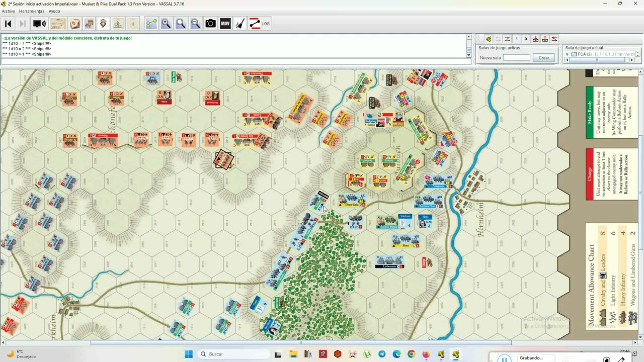Click the overview map line-path icon
644x362 pixels.
pos(151,23)
